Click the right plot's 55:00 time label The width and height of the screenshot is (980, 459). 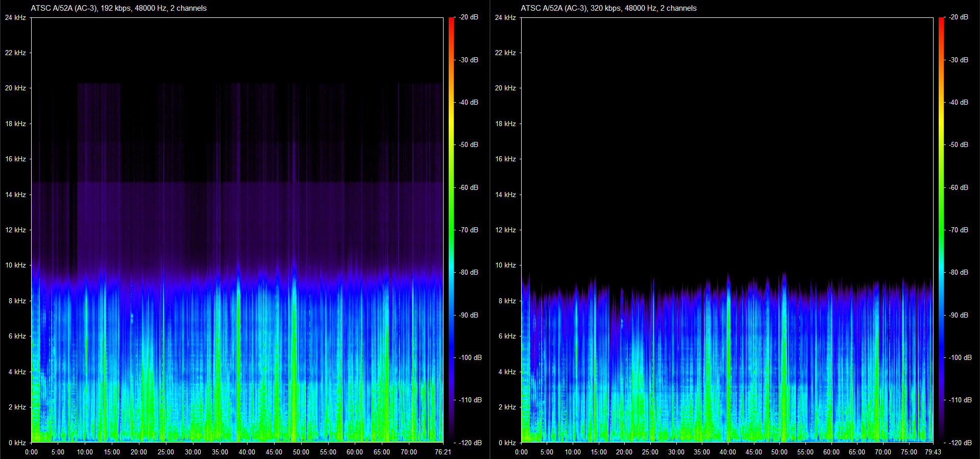tap(805, 452)
